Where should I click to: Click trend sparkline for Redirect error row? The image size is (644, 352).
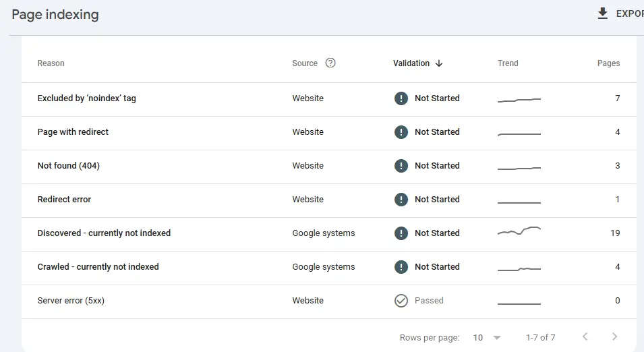[519, 202]
